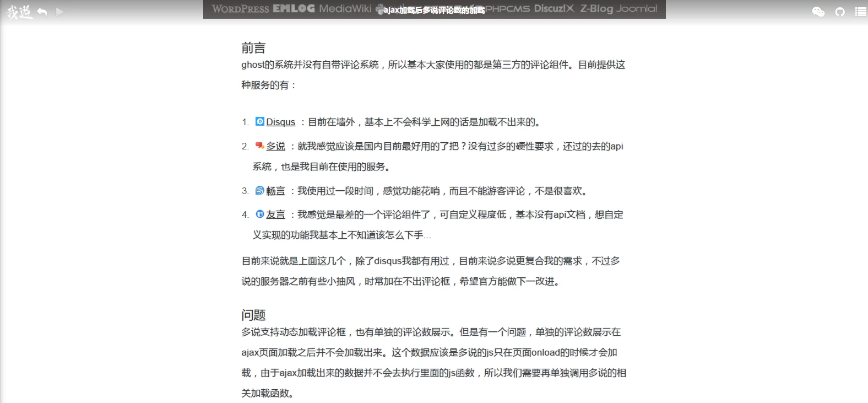Click the 问题 section heading
This screenshot has height=403, width=868.
(253, 315)
